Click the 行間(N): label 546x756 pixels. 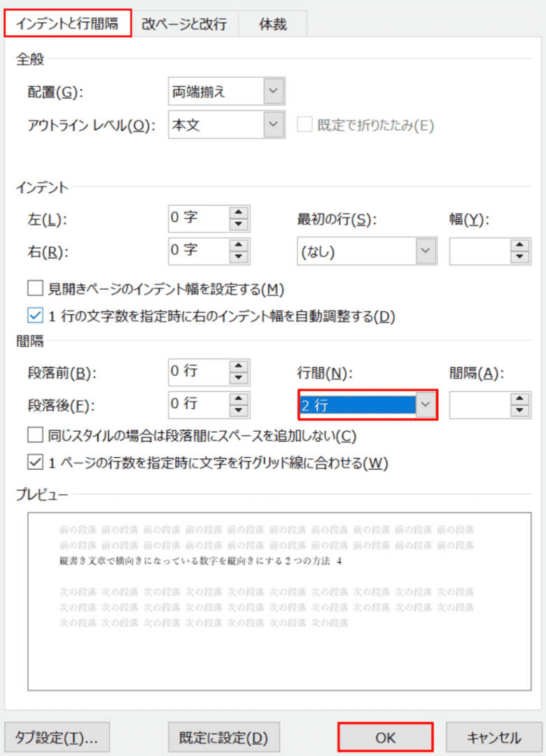[x=325, y=372]
